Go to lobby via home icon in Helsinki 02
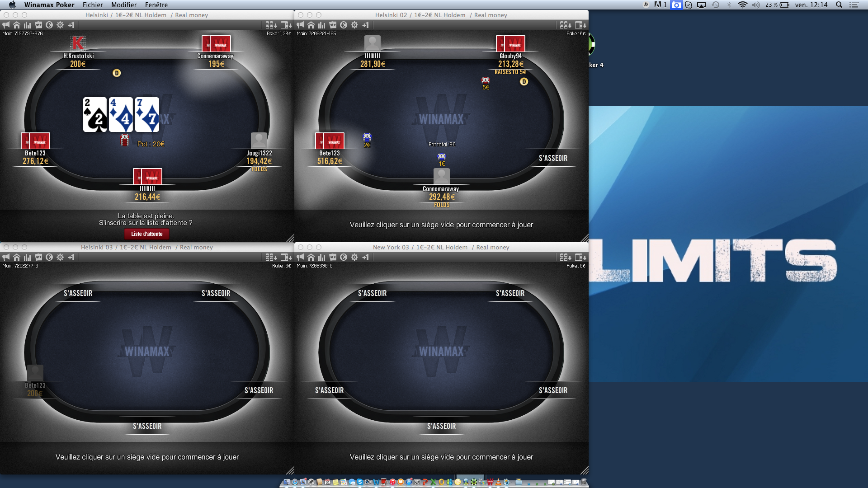868x488 pixels. [x=311, y=25]
